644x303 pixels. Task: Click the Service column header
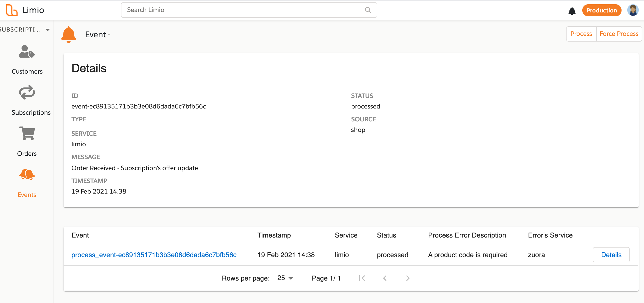click(346, 235)
